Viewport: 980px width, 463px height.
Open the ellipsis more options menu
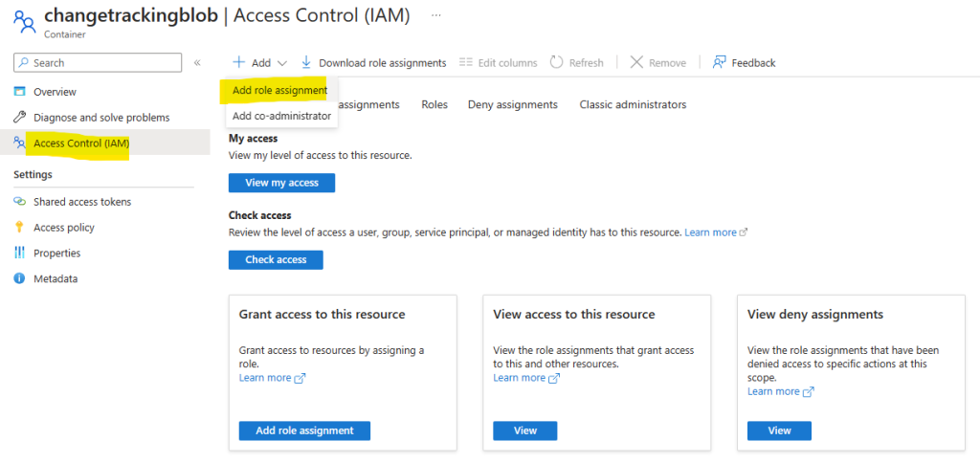[436, 15]
